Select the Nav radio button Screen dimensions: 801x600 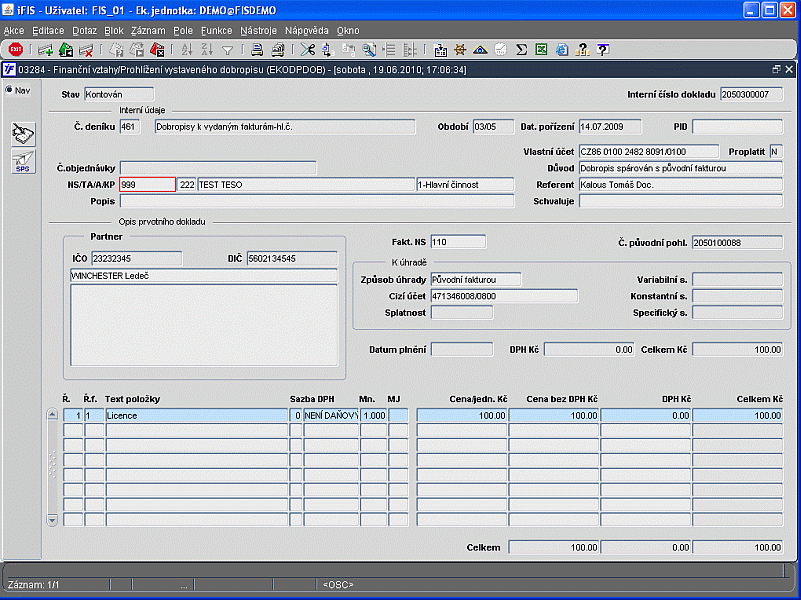(x=9, y=90)
